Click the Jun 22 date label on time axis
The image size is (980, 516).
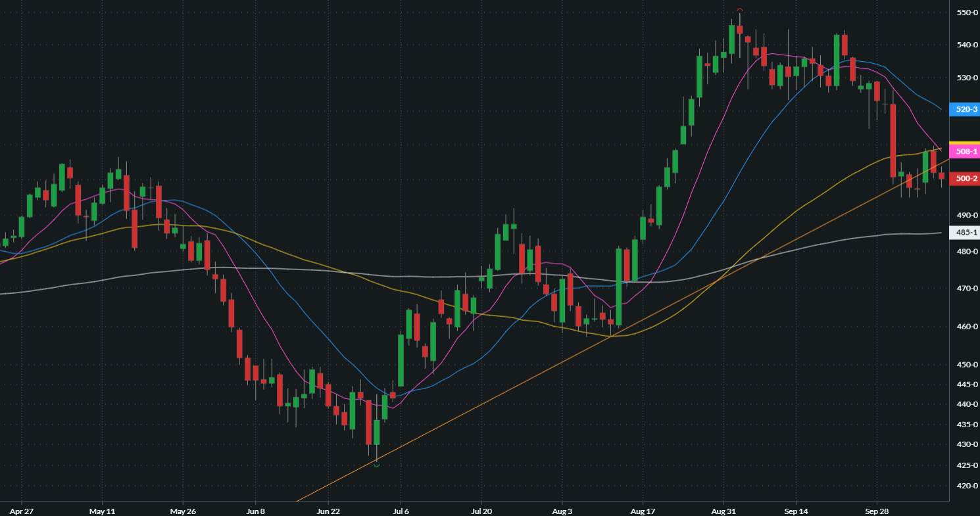click(328, 510)
